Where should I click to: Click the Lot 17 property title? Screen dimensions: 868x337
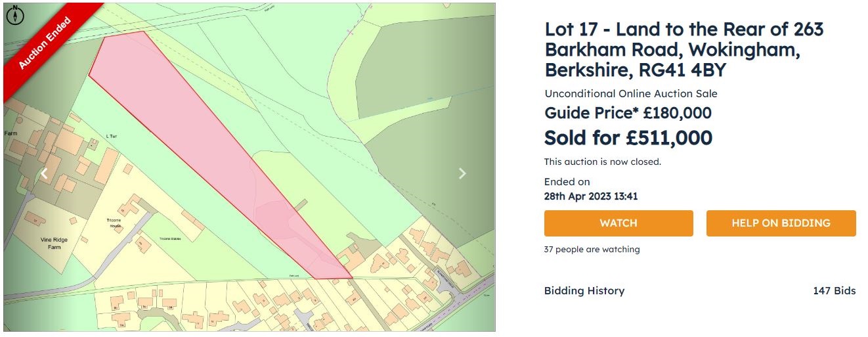684,49
